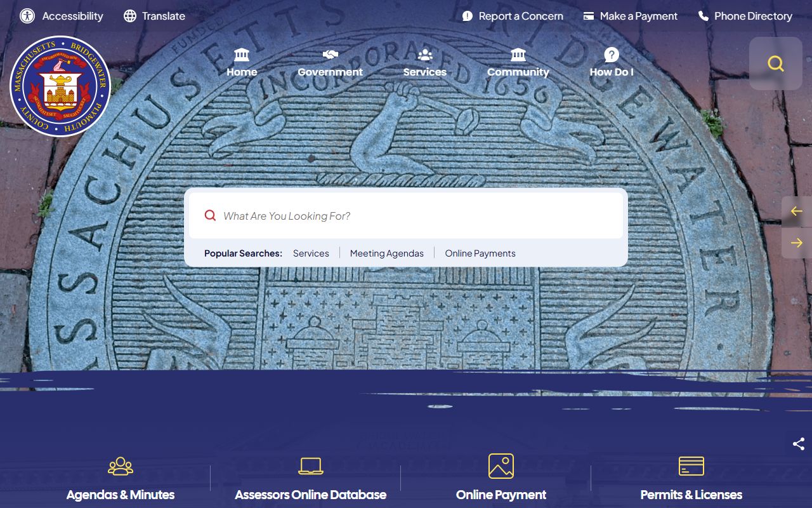Click the Assessors Online Database laptop icon
Viewport: 812px width, 508px height.
(311, 466)
